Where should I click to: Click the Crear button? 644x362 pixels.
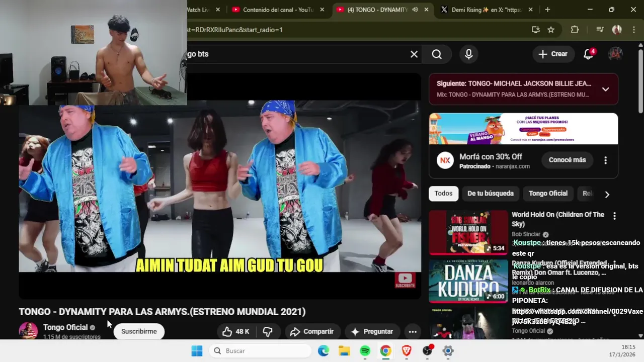(x=553, y=54)
